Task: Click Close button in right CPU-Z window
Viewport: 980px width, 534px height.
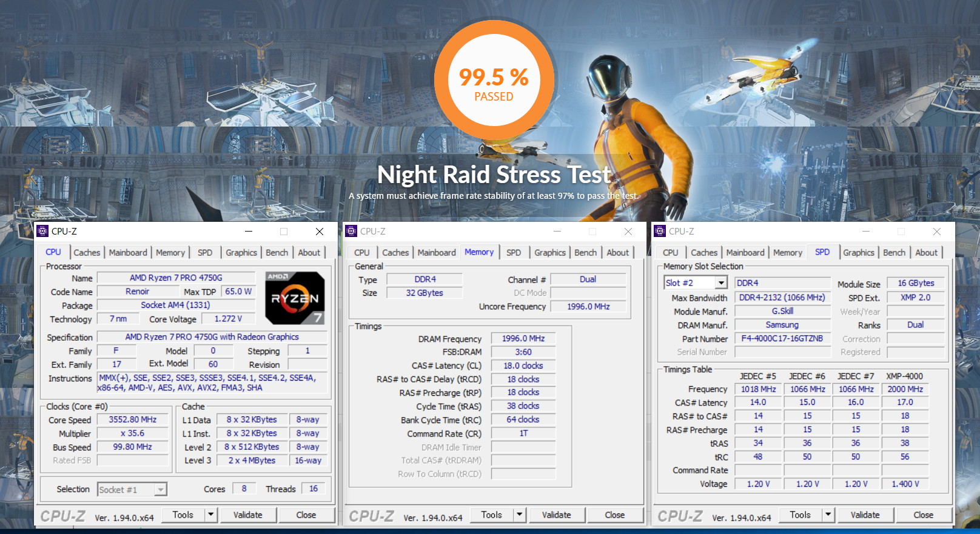Action: click(x=924, y=515)
